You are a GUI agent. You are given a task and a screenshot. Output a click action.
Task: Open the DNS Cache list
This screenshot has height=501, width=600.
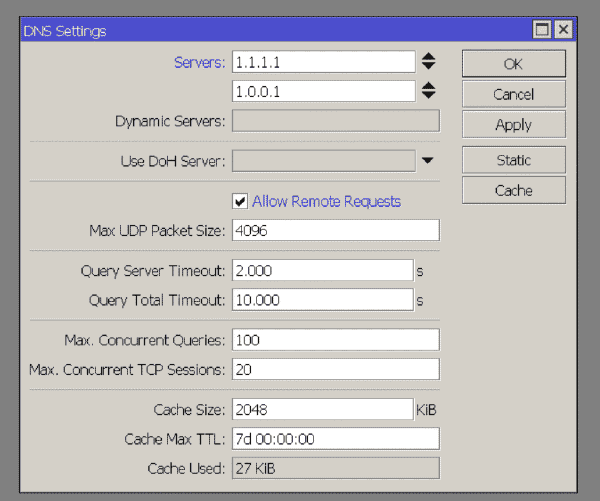point(514,190)
